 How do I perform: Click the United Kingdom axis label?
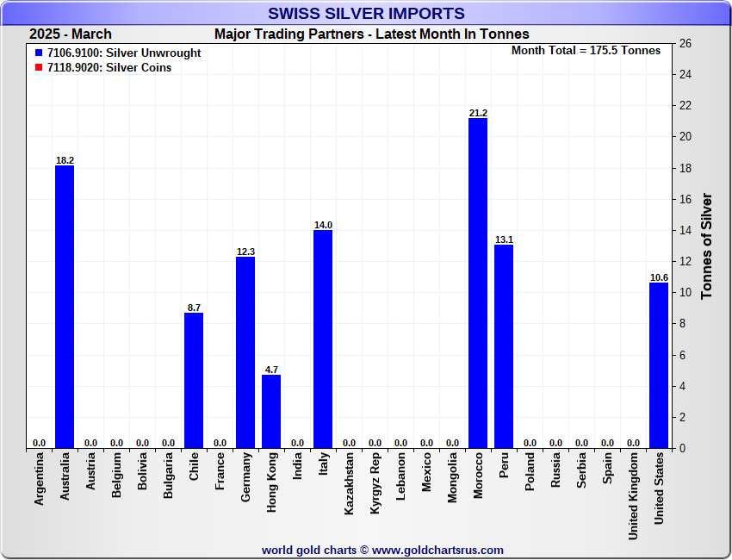(x=633, y=496)
